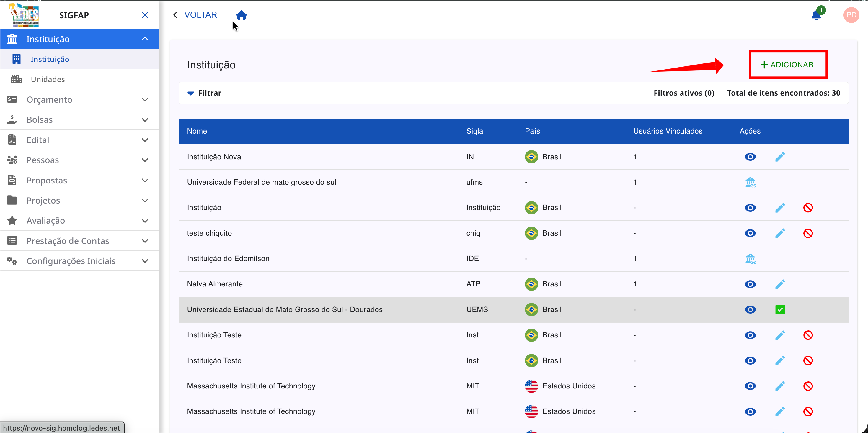This screenshot has width=868, height=433.
Task: Collapse the Instituição sidebar group
Action: [x=145, y=39]
